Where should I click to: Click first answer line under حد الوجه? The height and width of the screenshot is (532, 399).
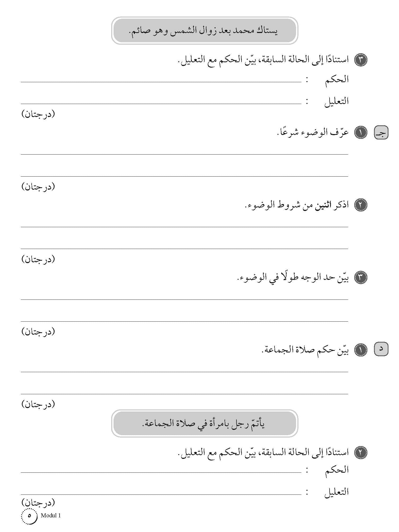pos(184,300)
